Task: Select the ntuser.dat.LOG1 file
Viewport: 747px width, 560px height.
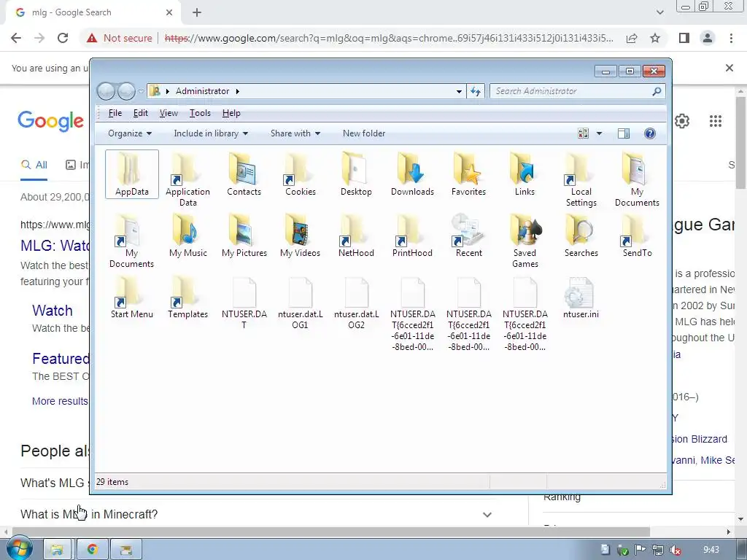Action: click(300, 304)
